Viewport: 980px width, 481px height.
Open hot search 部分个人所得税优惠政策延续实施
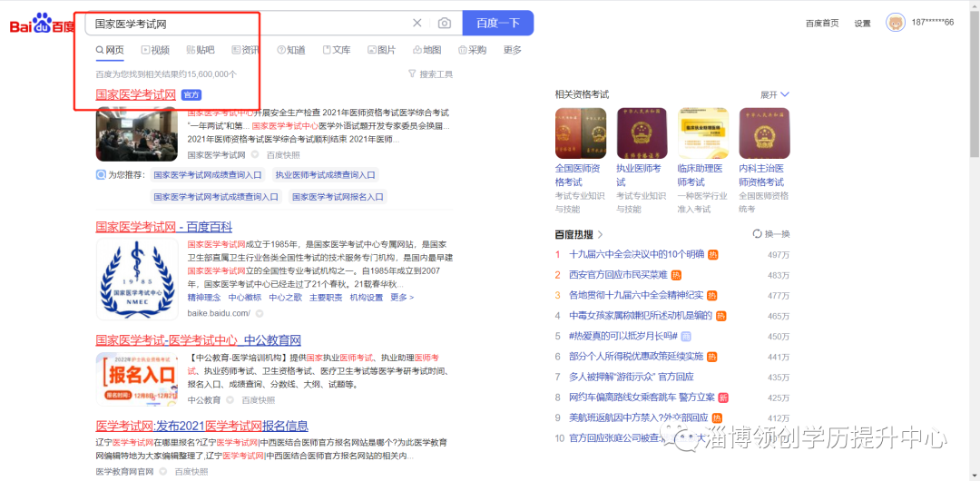click(x=637, y=357)
